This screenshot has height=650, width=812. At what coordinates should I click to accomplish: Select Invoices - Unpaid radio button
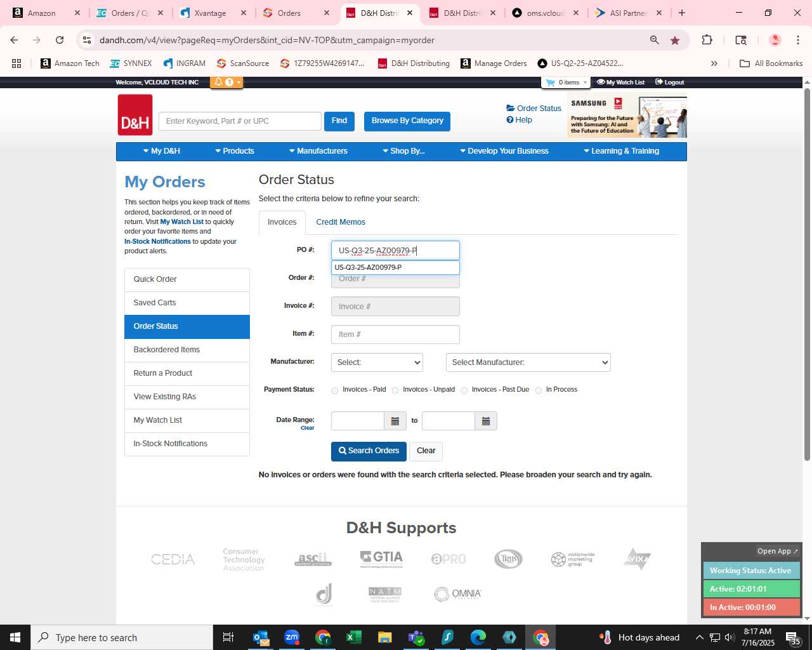coord(395,390)
